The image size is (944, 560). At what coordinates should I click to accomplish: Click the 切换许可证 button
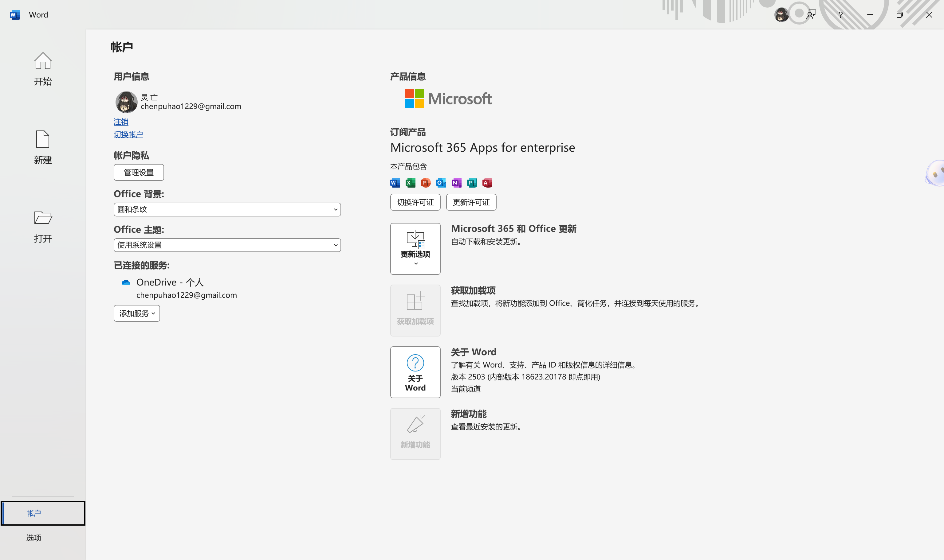415,202
